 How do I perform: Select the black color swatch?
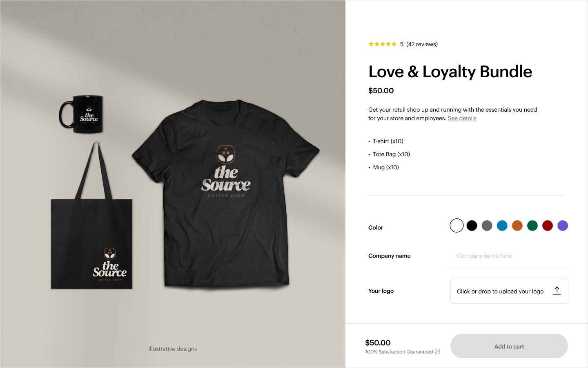[472, 225]
